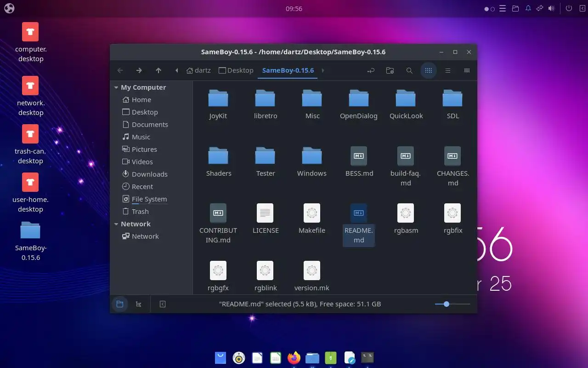The width and height of the screenshot is (588, 368).
Task: Go back with the left arrow button
Action: pyautogui.click(x=120, y=70)
